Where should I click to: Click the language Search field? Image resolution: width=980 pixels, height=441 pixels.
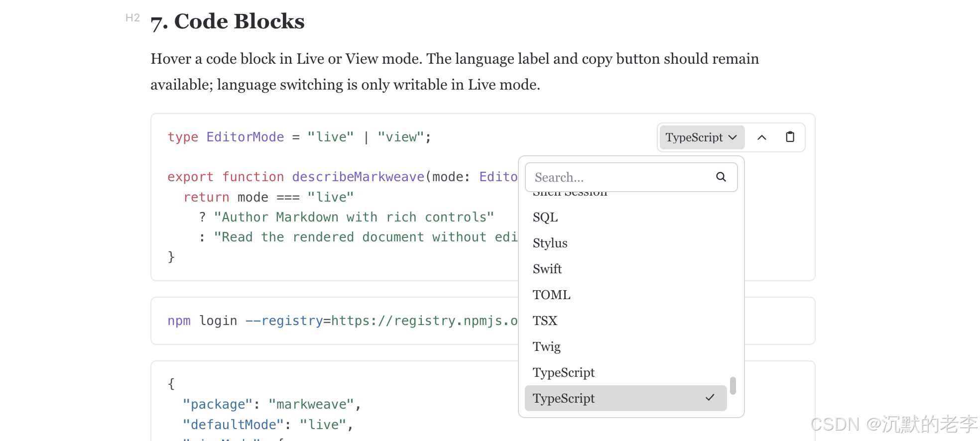tap(631, 177)
